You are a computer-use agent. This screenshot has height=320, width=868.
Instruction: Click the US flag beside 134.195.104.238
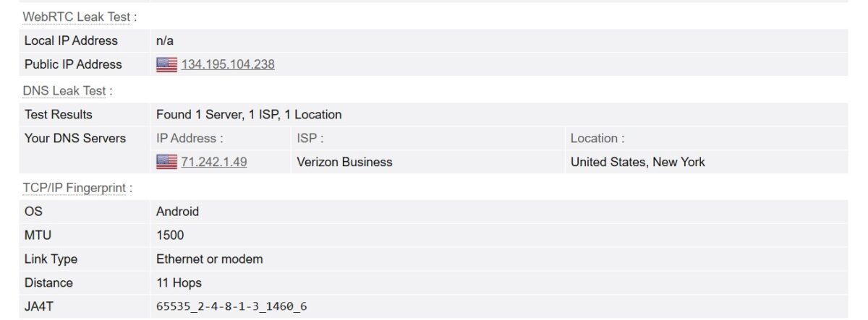click(166, 64)
